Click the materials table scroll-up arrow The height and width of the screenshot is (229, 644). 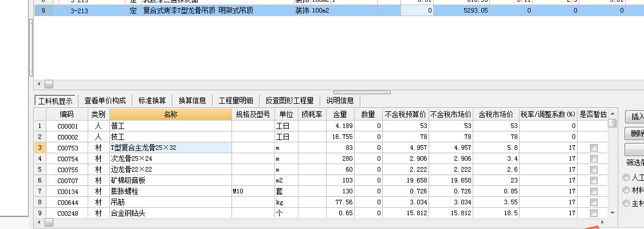pyautogui.click(x=612, y=114)
